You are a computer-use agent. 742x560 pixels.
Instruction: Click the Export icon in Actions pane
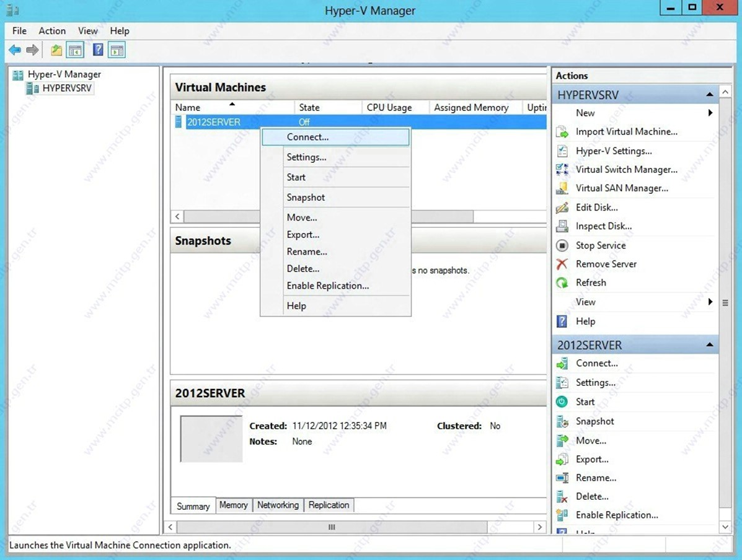[x=562, y=459]
